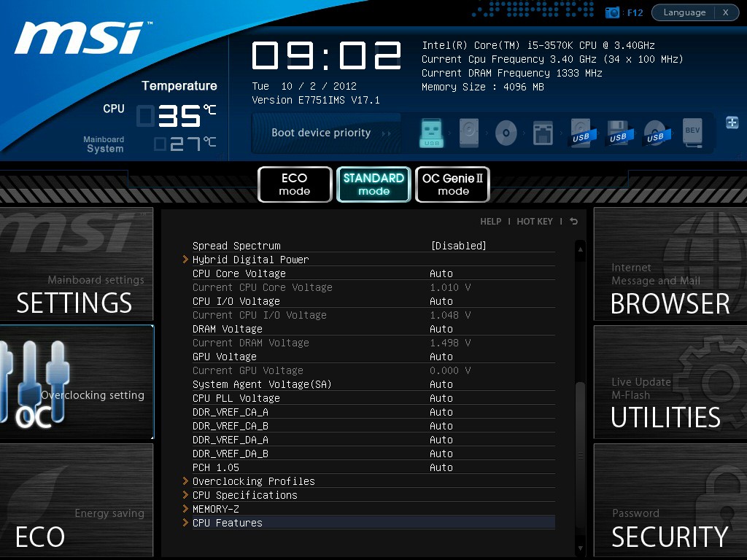Select the highlighted USB key boot device
The height and width of the screenshot is (560, 747).
pos(431,133)
